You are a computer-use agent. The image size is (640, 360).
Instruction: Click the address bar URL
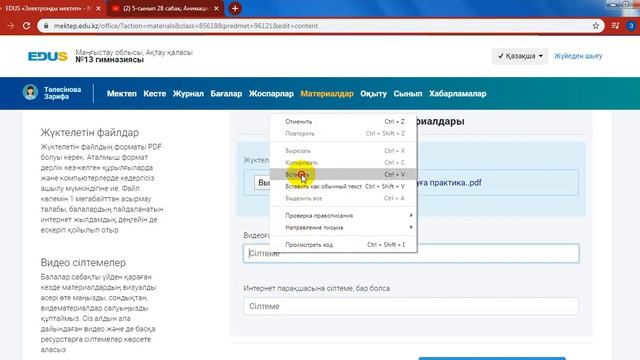coord(186,26)
